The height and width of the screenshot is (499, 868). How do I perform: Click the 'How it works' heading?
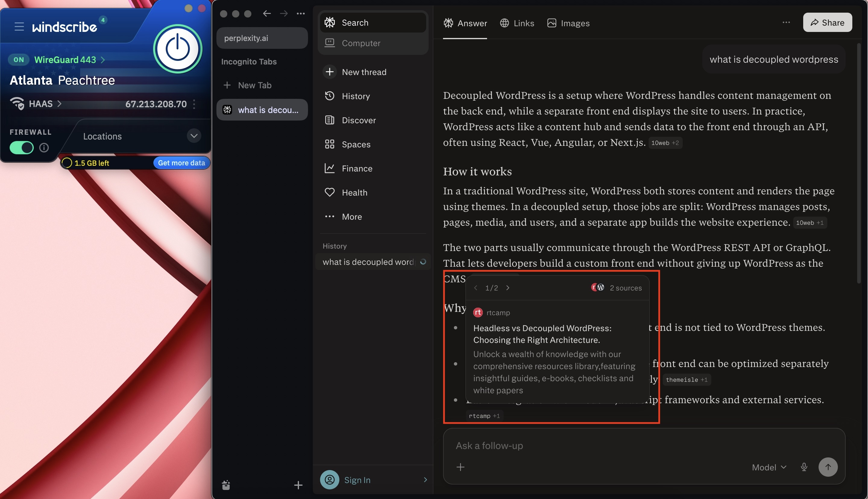click(x=477, y=171)
